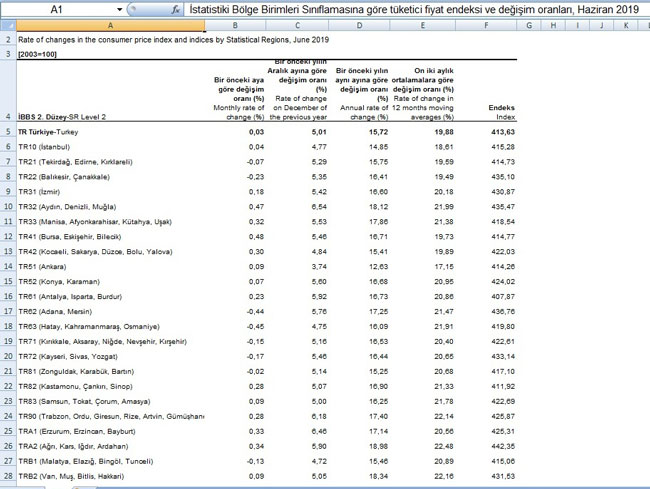Select column B header

click(235, 25)
